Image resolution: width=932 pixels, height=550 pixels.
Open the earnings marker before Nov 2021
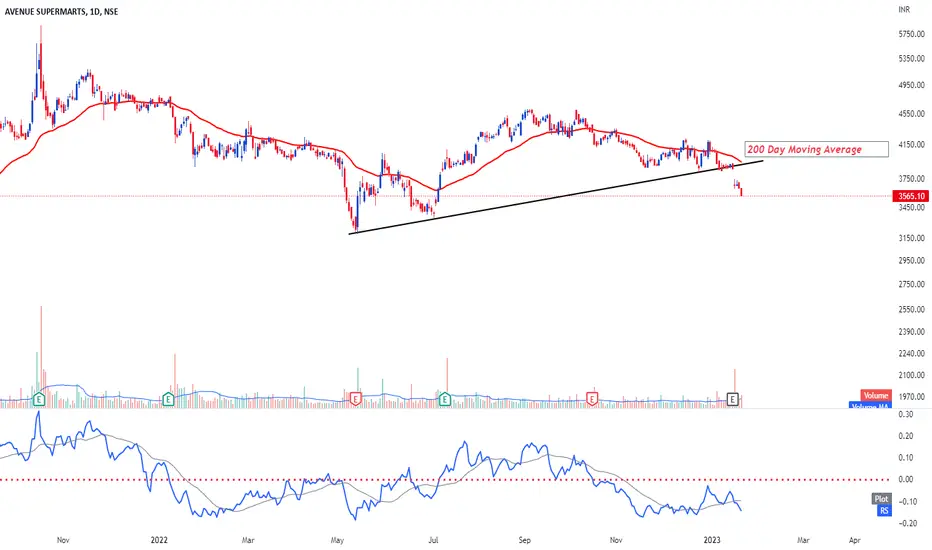click(39, 399)
